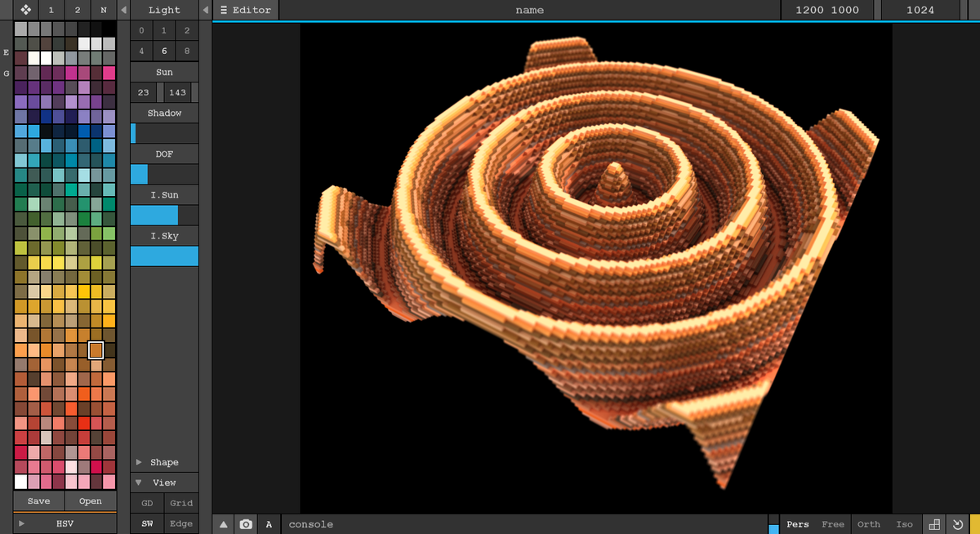This screenshot has height=534, width=980.
Task: Click the Save palette button
Action: tap(38, 501)
